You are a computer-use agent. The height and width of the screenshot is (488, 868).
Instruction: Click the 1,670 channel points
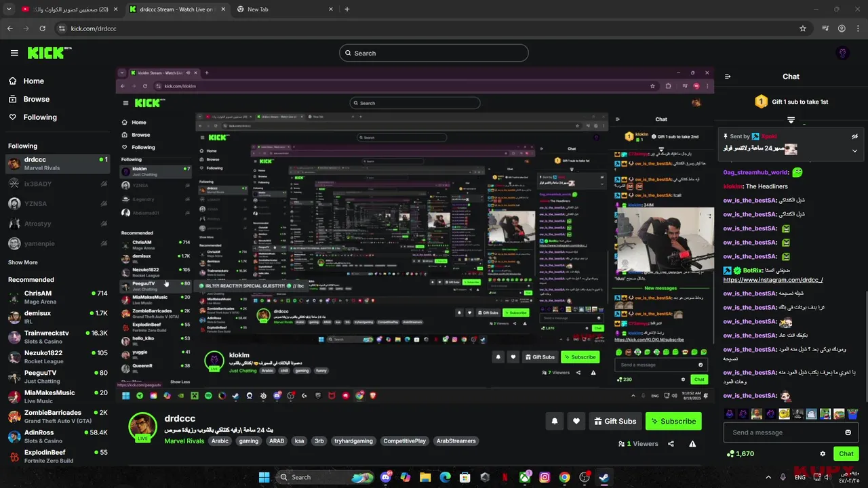[740, 453]
